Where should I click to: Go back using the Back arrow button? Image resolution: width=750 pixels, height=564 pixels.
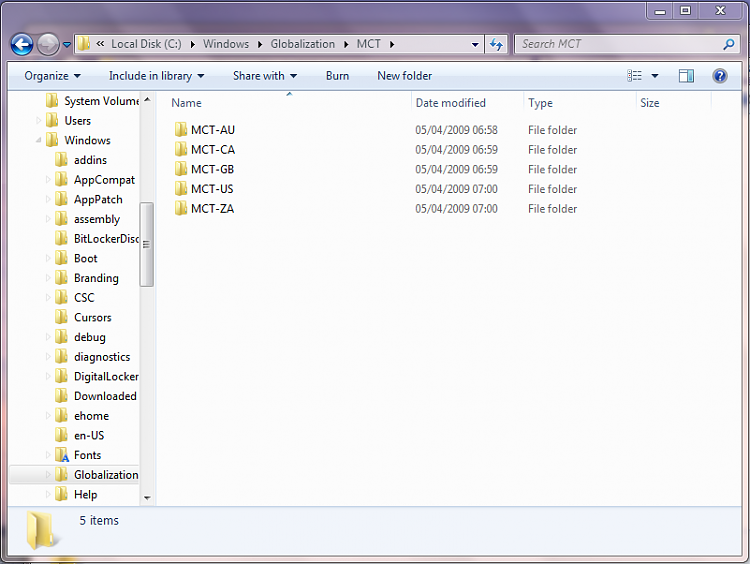[22, 44]
